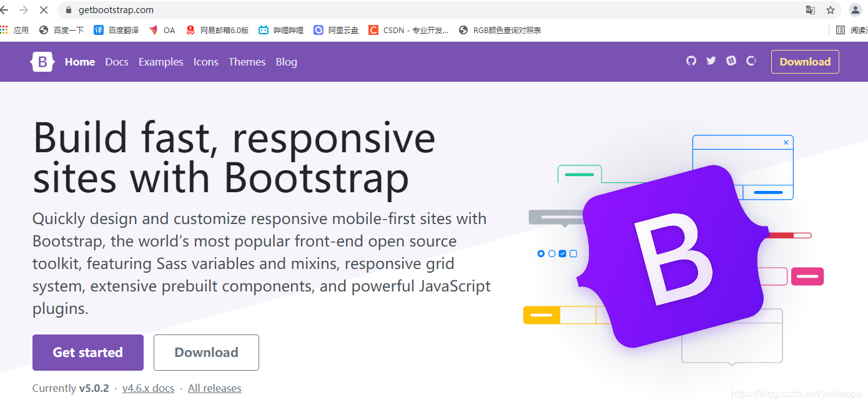Click the outlined Download hero button

206,353
